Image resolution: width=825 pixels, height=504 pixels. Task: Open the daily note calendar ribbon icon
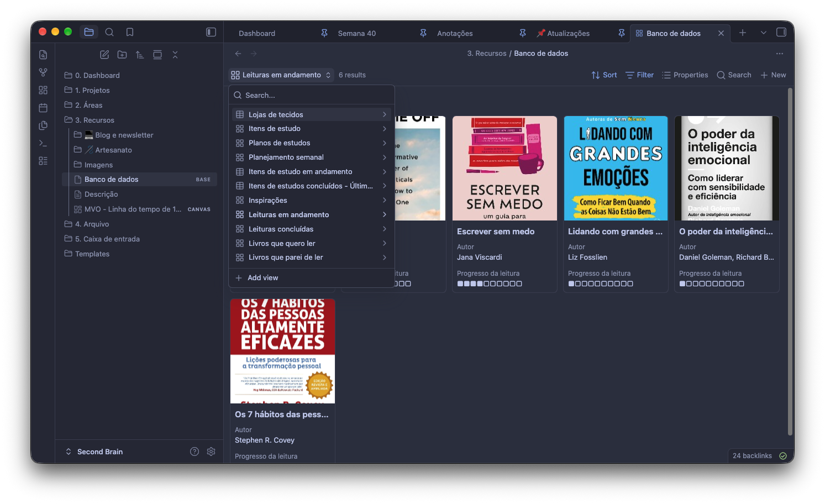coord(43,108)
